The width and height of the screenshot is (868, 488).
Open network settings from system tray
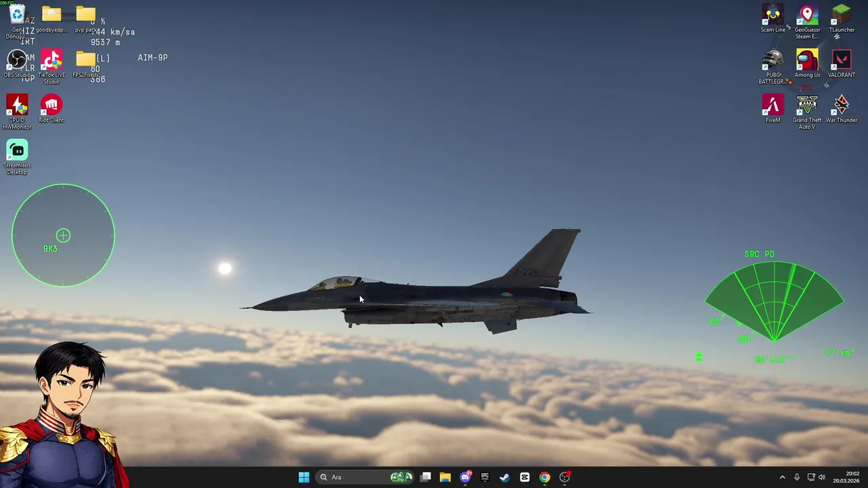coord(811,477)
